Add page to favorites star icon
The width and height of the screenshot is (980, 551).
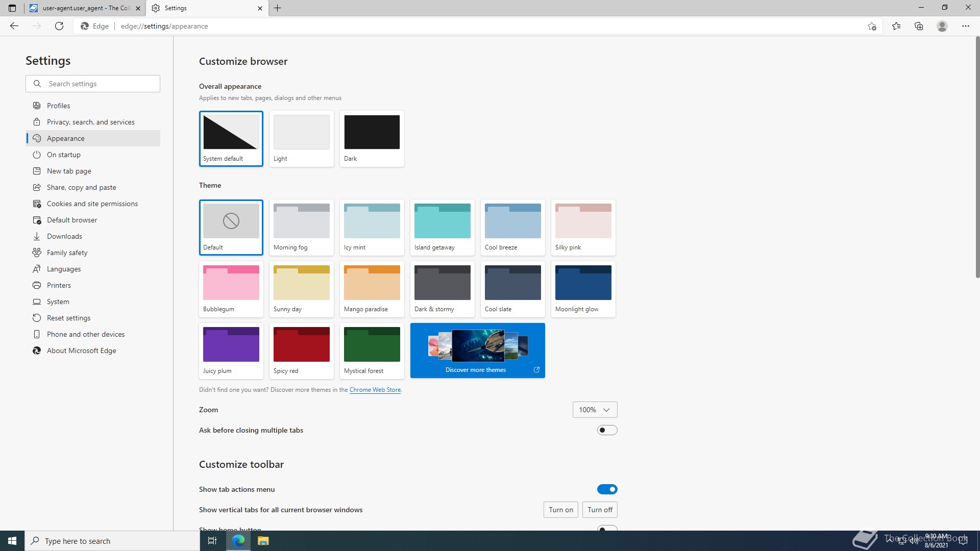click(x=872, y=26)
